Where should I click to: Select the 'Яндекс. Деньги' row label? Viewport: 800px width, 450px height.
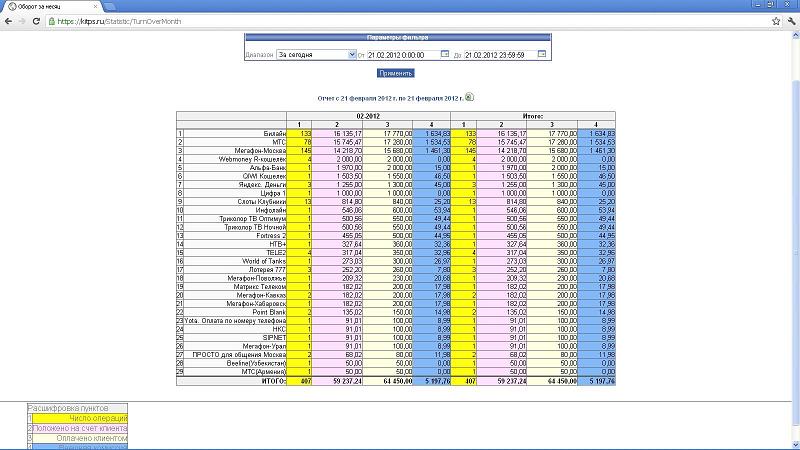click(262, 185)
